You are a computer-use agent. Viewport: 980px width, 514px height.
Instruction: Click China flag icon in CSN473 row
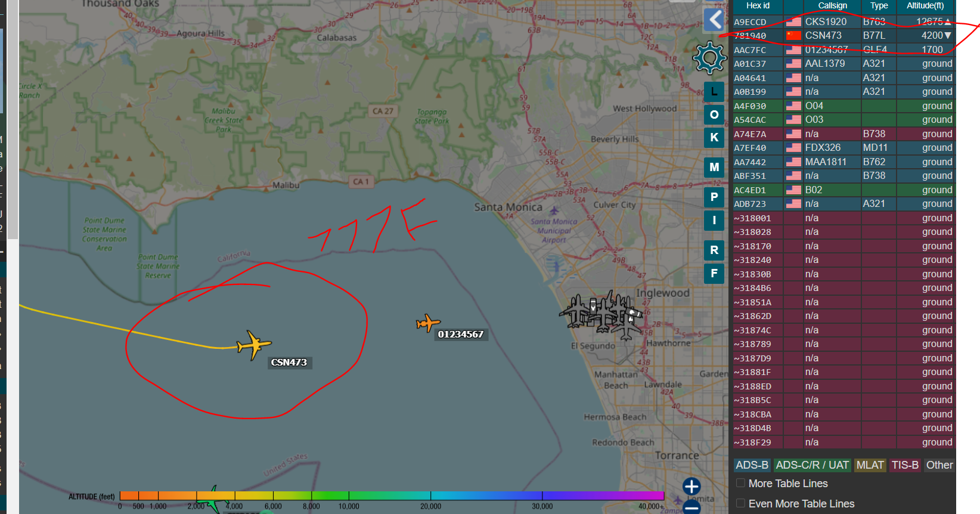793,36
